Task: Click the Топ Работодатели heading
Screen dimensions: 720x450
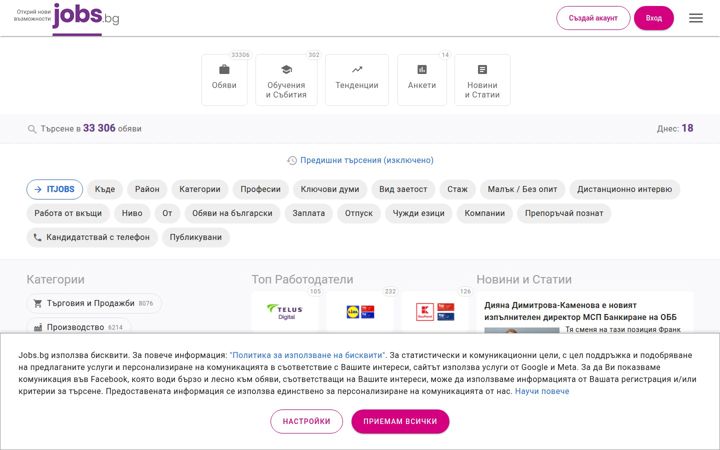Action: point(302,280)
